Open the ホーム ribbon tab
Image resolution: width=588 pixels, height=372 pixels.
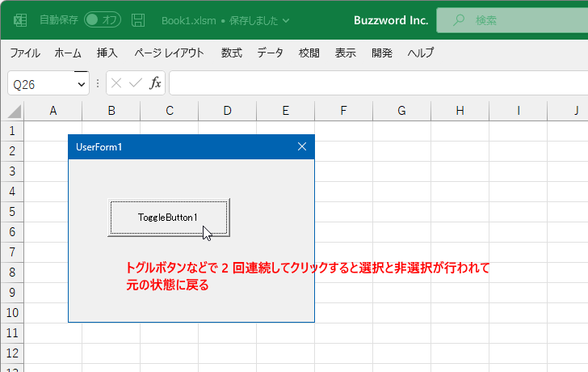click(x=68, y=53)
